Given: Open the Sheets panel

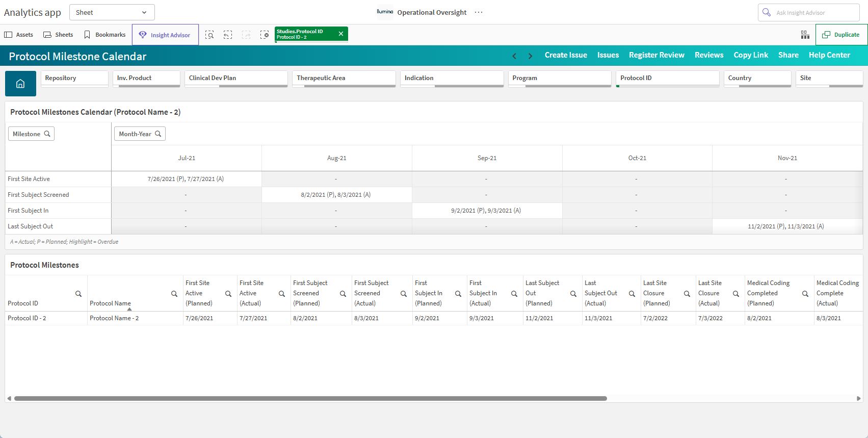Looking at the screenshot, I should click(58, 35).
